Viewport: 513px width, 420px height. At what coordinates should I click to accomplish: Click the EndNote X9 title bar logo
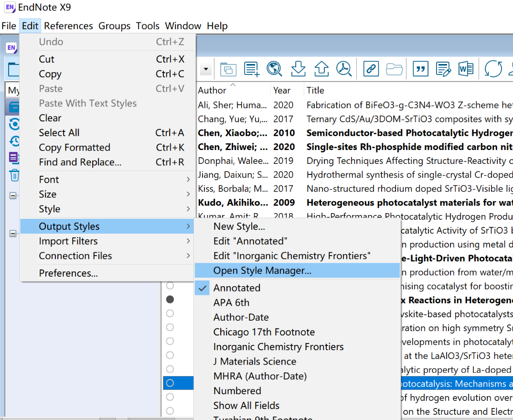[10, 7]
